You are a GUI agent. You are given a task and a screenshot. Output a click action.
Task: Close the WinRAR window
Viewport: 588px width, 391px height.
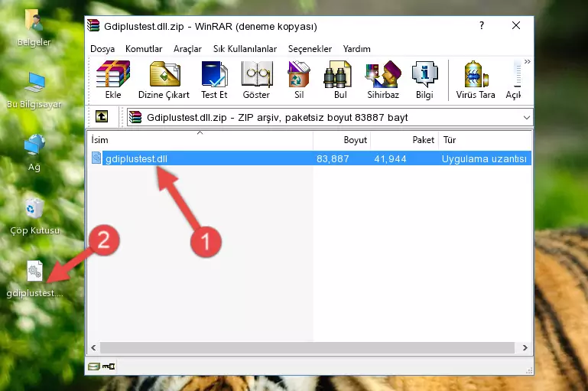point(516,25)
